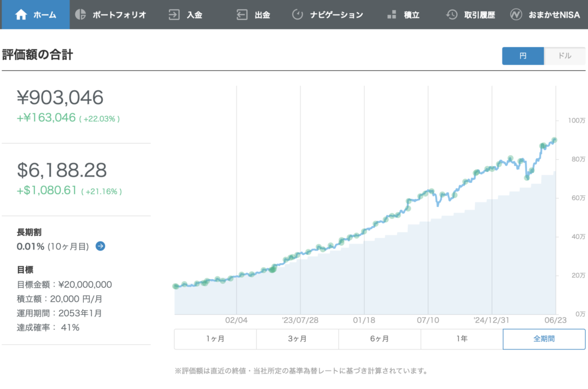This screenshot has width=588, height=389.
Task: Open the ナビゲーション menu item
Action: 327,14
